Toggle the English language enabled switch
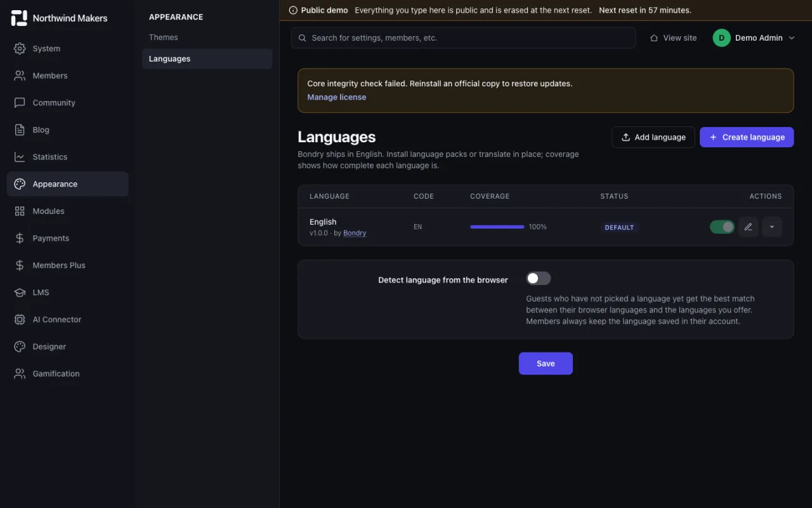This screenshot has height=508, width=812. pyautogui.click(x=722, y=227)
